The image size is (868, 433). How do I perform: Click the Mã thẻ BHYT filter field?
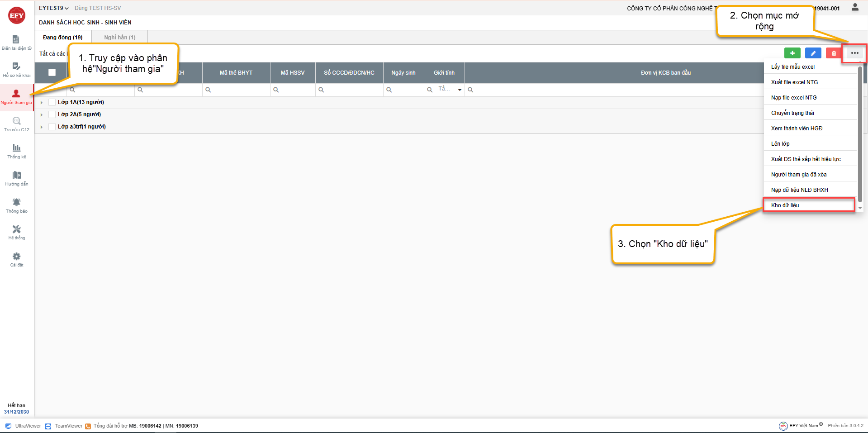pyautogui.click(x=236, y=90)
